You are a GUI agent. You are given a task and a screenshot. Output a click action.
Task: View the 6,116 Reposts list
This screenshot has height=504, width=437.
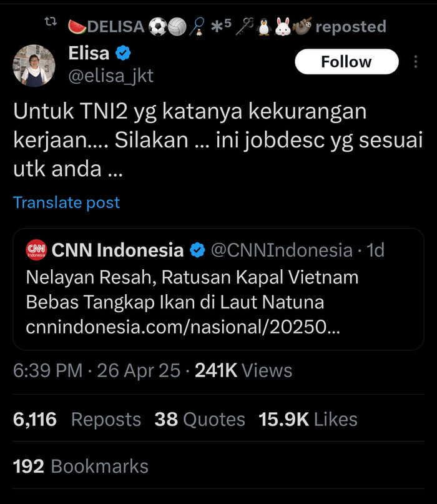pos(76,419)
